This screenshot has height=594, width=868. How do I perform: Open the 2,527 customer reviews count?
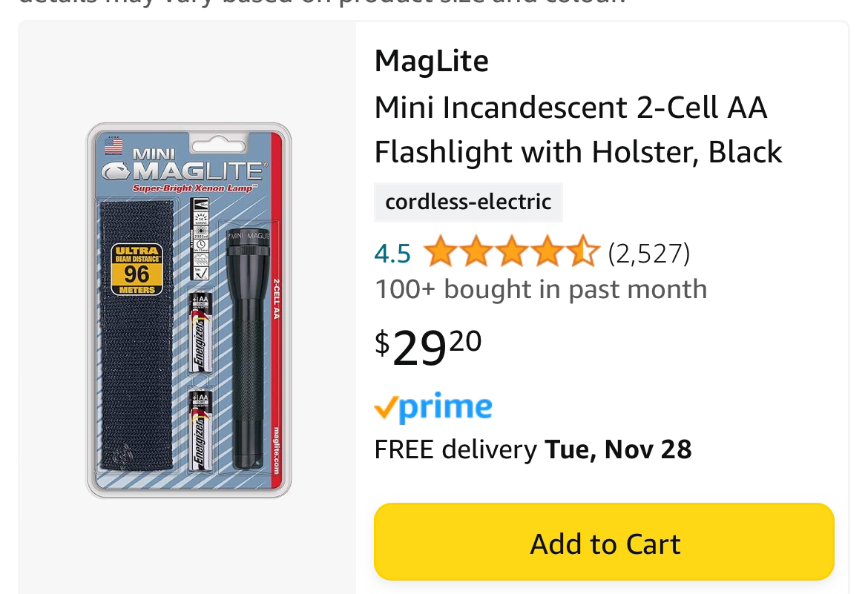click(649, 254)
